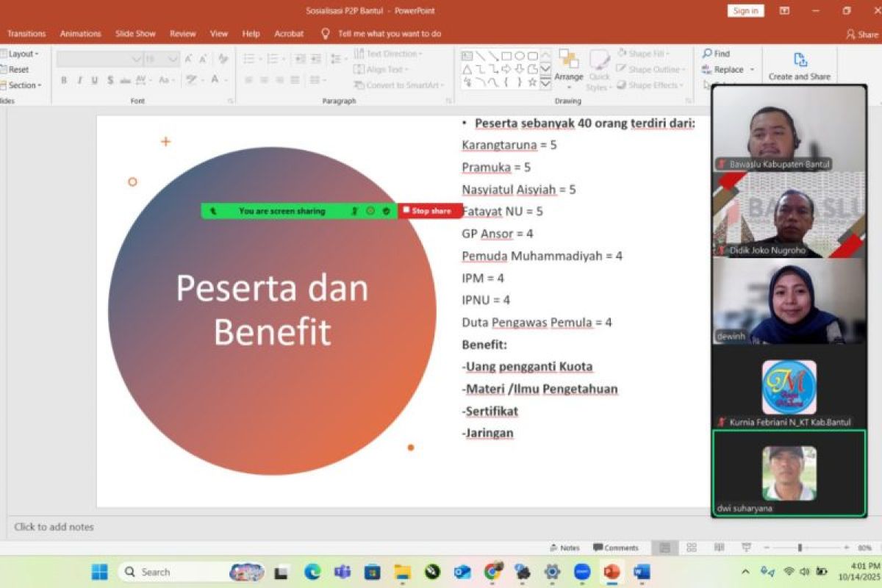Open the Replace dropdown arrow
Image resolution: width=882 pixels, height=588 pixels.
tap(752, 70)
